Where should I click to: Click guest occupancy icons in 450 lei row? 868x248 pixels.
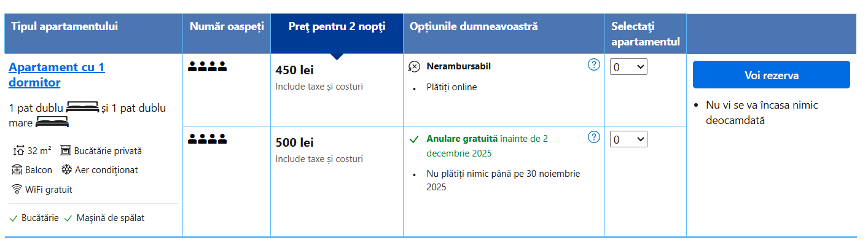click(x=207, y=67)
